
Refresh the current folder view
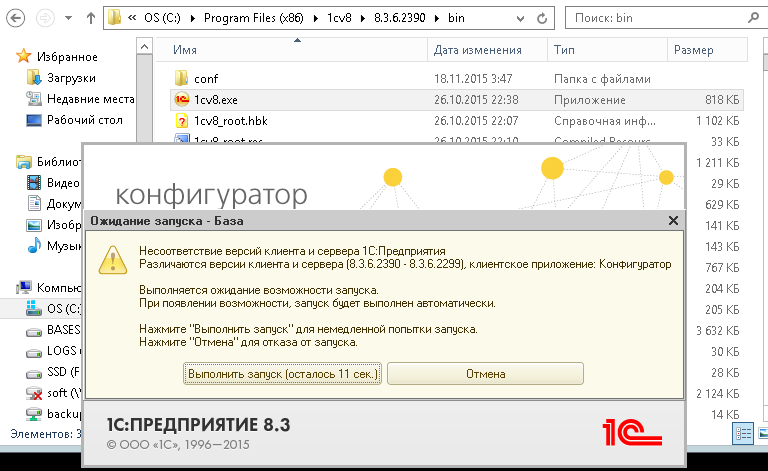pos(542,19)
